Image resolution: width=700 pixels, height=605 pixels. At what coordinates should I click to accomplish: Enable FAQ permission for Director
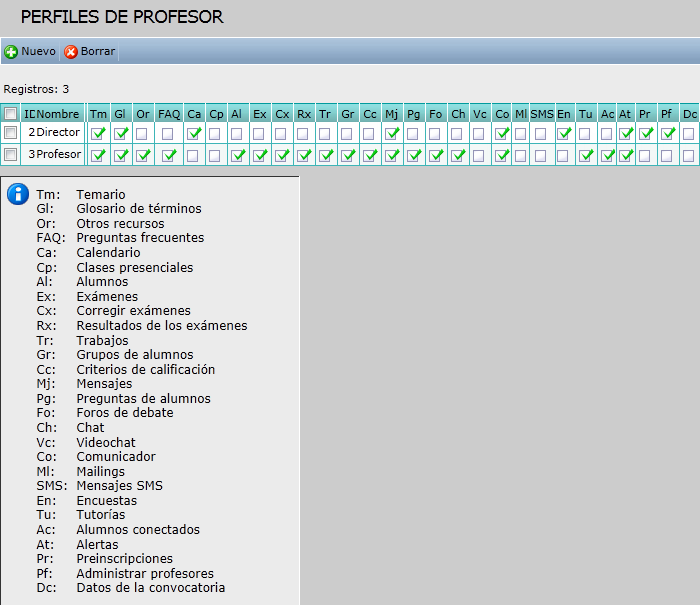[168, 134]
